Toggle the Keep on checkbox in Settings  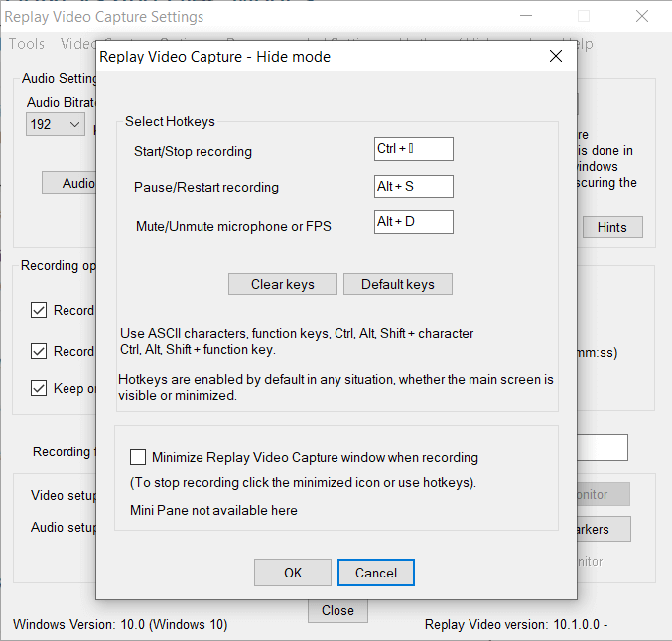(x=39, y=388)
